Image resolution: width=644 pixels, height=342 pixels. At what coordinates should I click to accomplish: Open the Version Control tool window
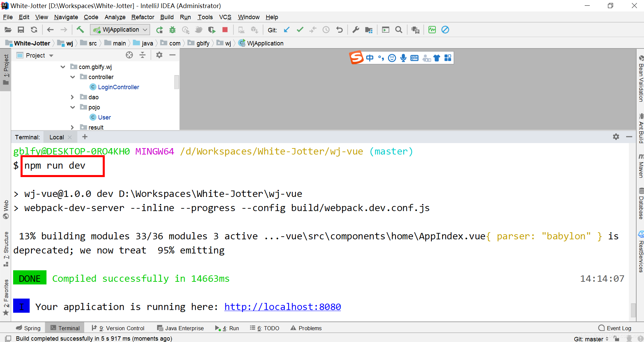118,328
